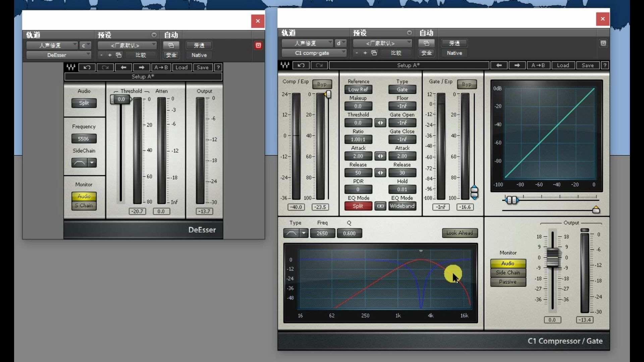Click previous preset arrow in DeEsser toolbar
The image size is (644, 362).
[123, 67]
